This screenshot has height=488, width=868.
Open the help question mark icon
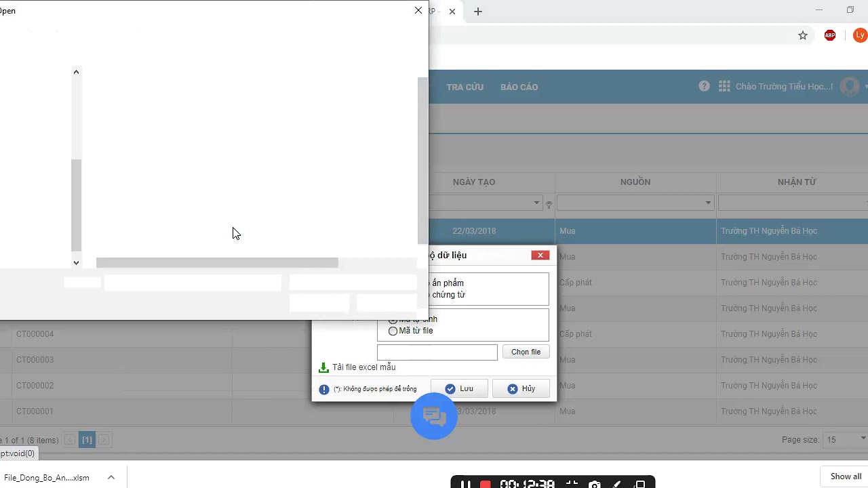click(705, 86)
